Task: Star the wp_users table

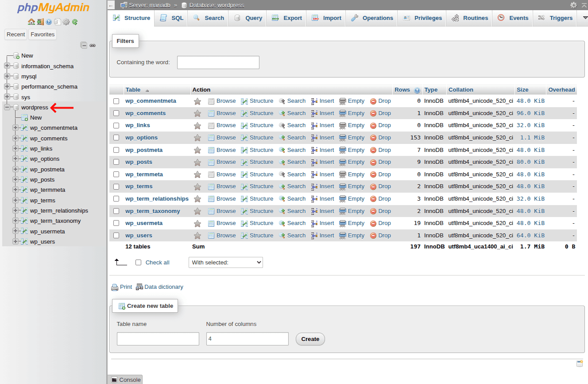Action: point(197,236)
